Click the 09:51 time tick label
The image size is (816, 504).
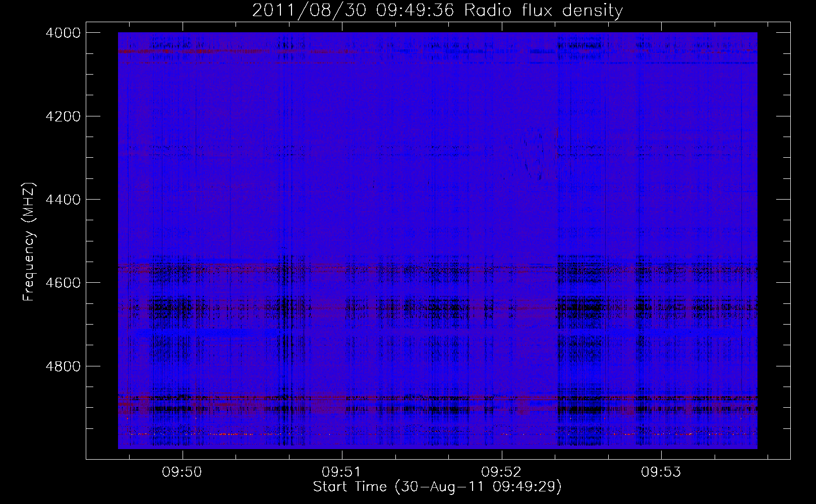[x=341, y=472]
